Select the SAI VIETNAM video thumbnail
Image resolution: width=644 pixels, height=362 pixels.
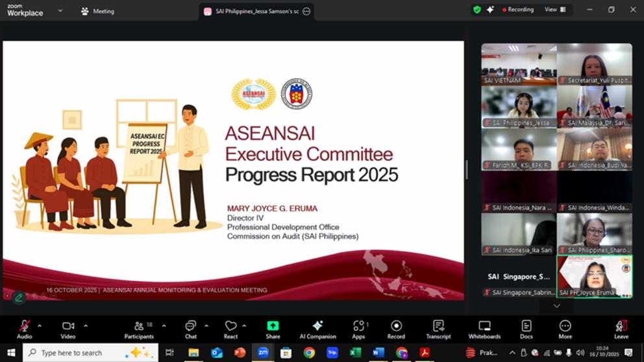[x=519, y=64]
